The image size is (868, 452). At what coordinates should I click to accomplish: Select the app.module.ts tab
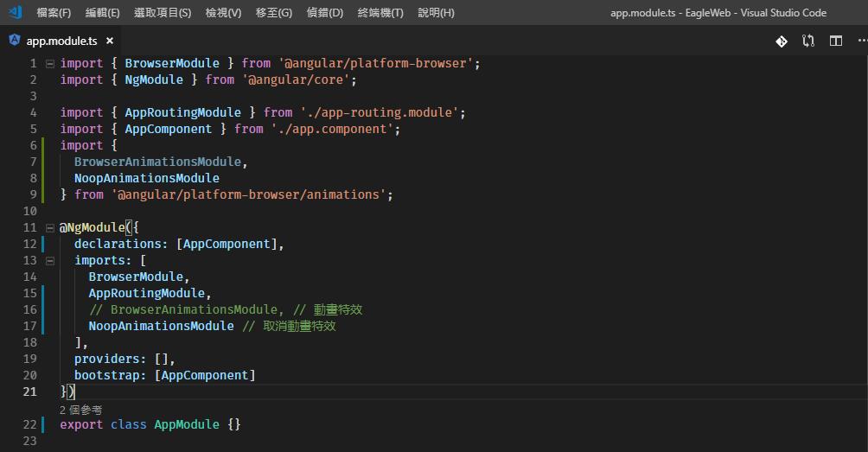click(61, 41)
